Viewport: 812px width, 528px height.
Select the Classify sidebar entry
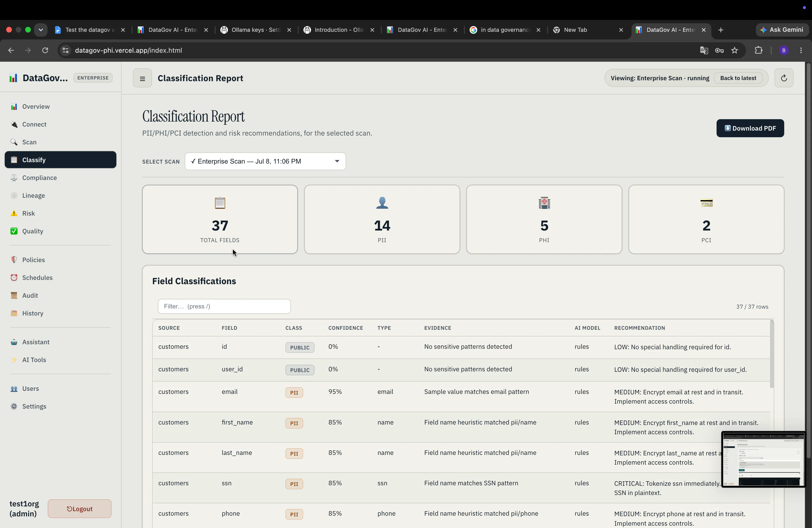(x=60, y=160)
